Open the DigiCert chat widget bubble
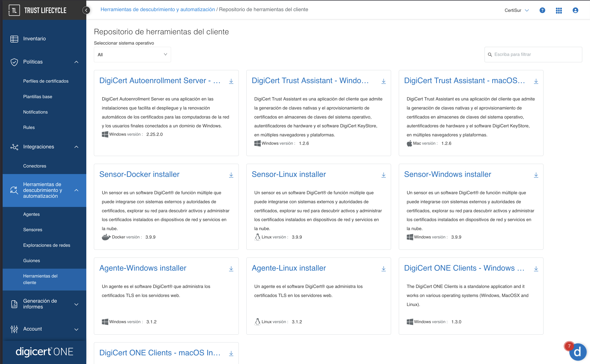The image size is (590, 364). pos(577,352)
